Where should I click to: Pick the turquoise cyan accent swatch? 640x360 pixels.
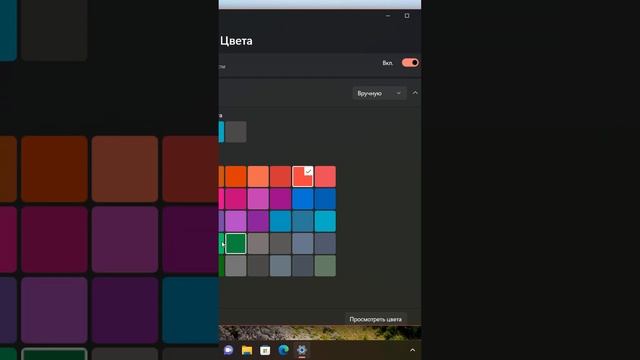tap(325, 221)
